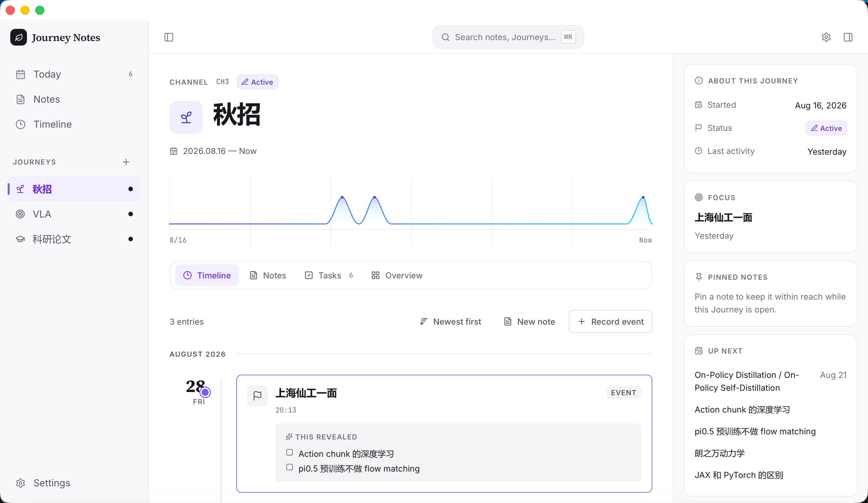Toggle the right side panel icon

(848, 37)
